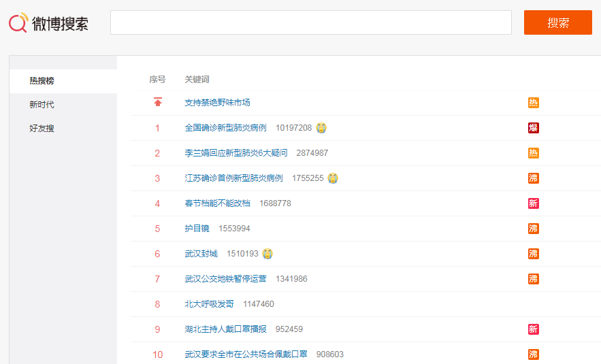Click the count 2874987
The image size is (601, 364).
point(312,153)
